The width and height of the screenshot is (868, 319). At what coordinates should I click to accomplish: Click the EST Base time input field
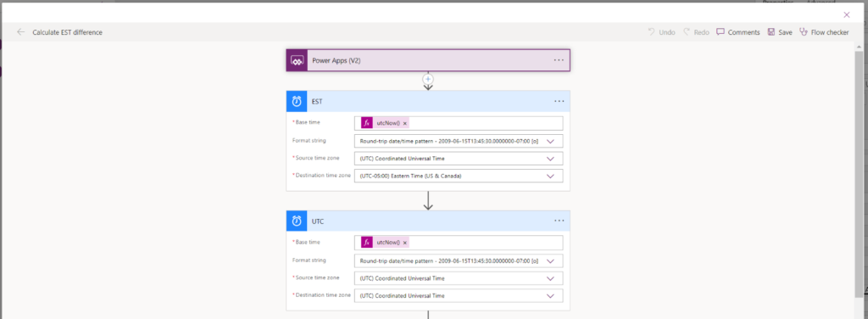(x=459, y=123)
